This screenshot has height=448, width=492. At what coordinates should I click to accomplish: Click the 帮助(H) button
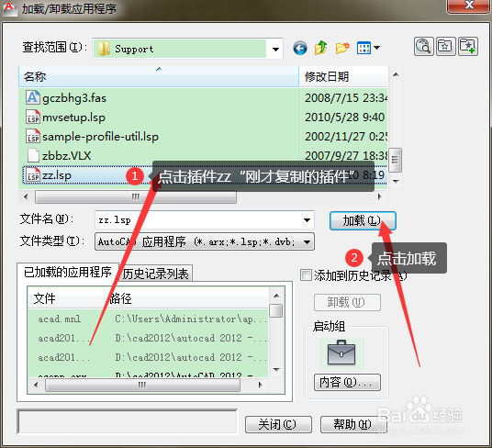point(353,424)
